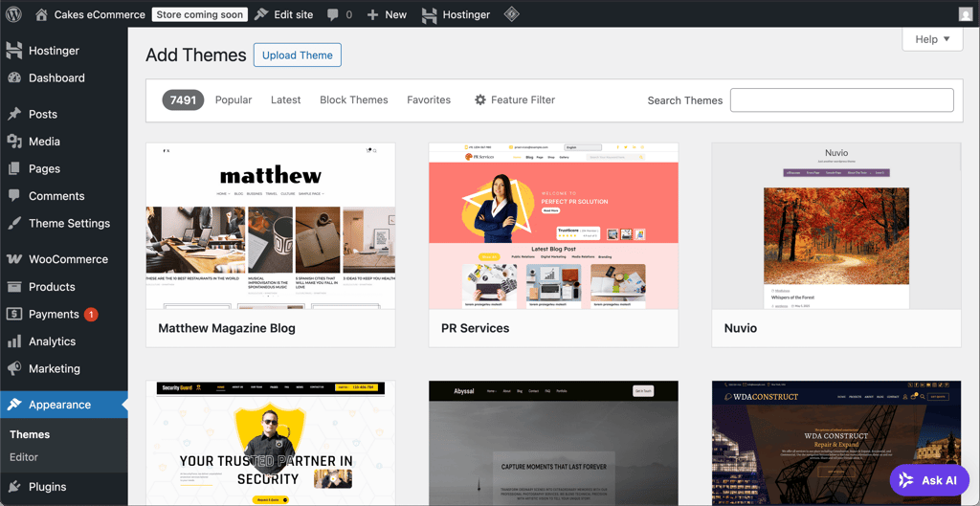Screen dimensions: 980x506
Task: Click the WooCommerce Woo icon in sidebar
Action: (x=13, y=259)
